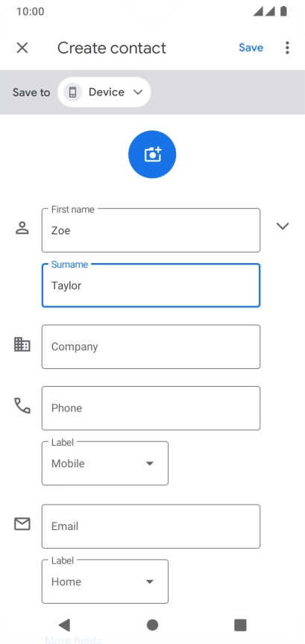Expand more name fields chevron

click(283, 226)
